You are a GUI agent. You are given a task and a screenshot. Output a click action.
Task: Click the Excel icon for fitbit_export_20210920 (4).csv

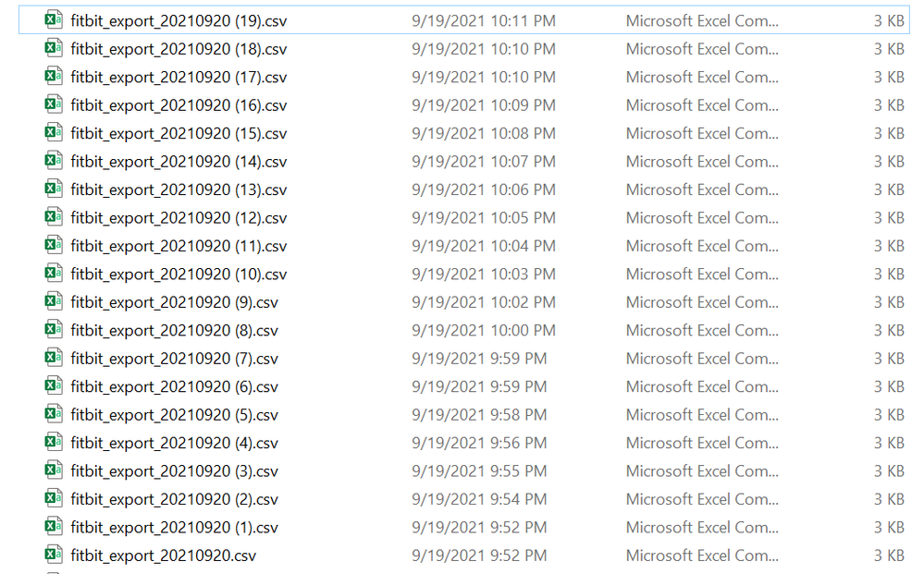(x=54, y=442)
